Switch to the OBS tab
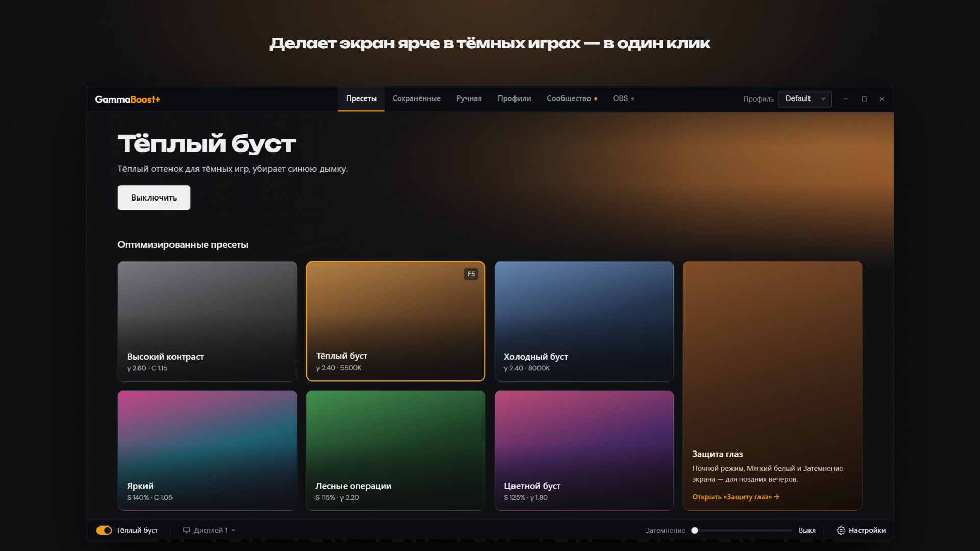Image resolution: width=980 pixels, height=551 pixels. pyautogui.click(x=623, y=98)
